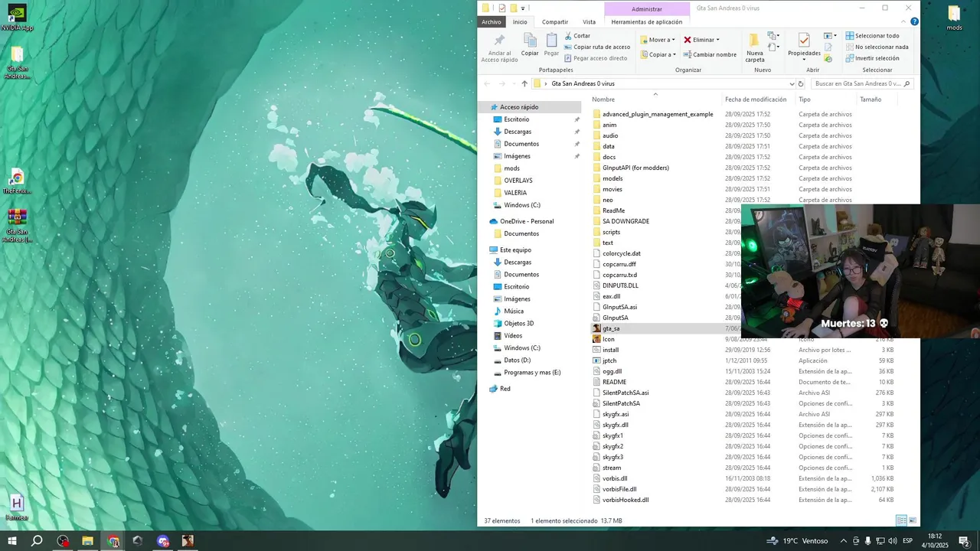Image resolution: width=980 pixels, height=551 pixels.
Task: Click the search box Buscar en Gta San Andreas
Action: click(x=861, y=83)
